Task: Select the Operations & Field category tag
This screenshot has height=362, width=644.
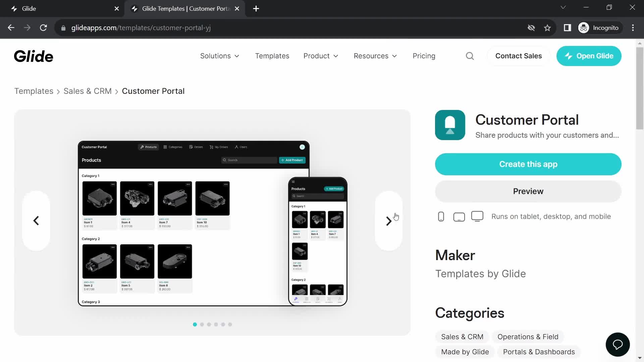Action: [528, 337]
